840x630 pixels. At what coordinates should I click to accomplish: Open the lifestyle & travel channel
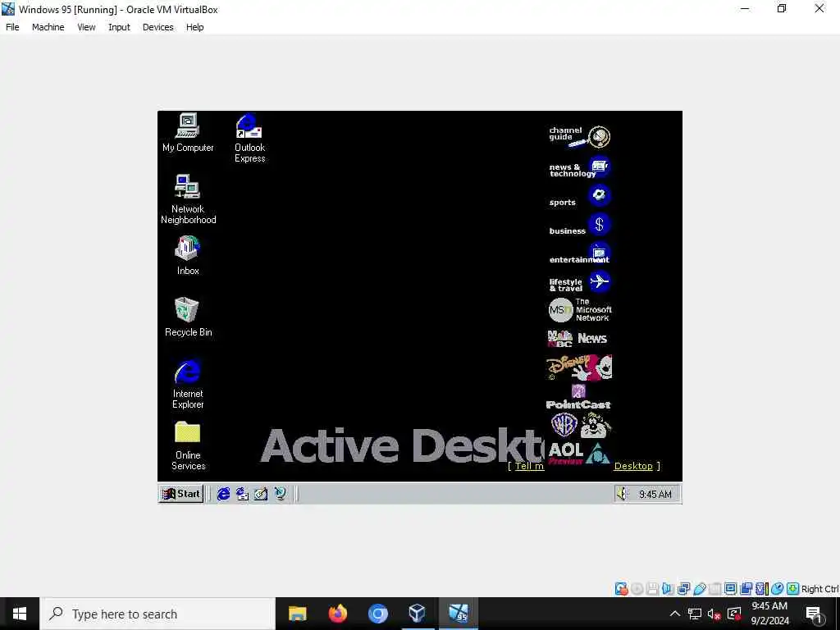(x=580, y=282)
